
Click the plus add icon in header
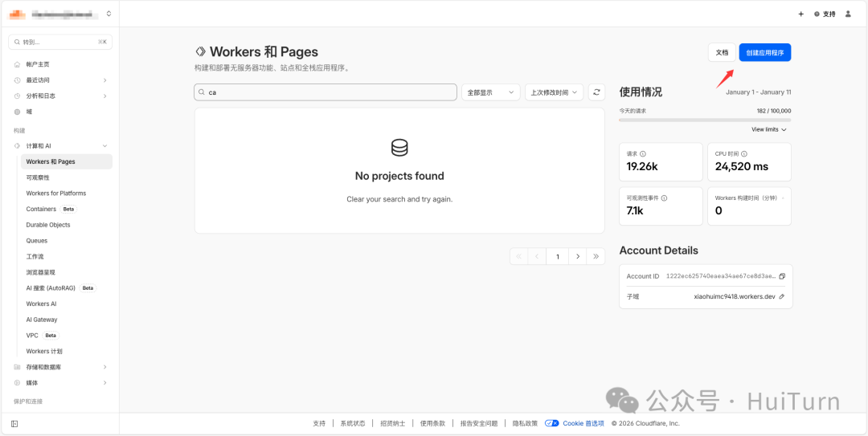click(x=800, y=14)
